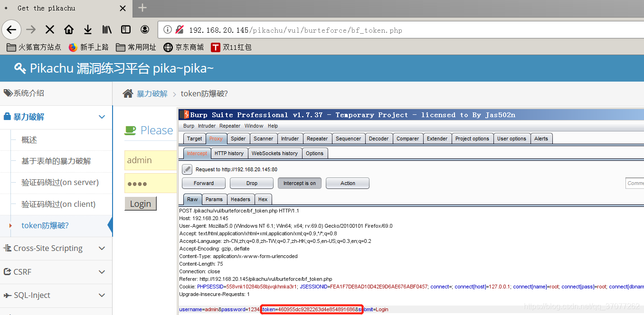This screenshot has width=644, height=315.
Task: Switch request view to Params tab
Action: (214, 199)
